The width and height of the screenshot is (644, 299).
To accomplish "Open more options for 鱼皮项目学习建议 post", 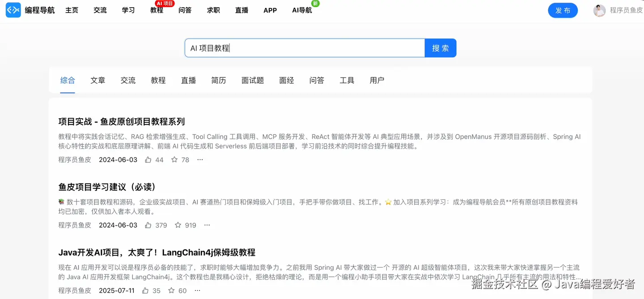I will 207,225.
